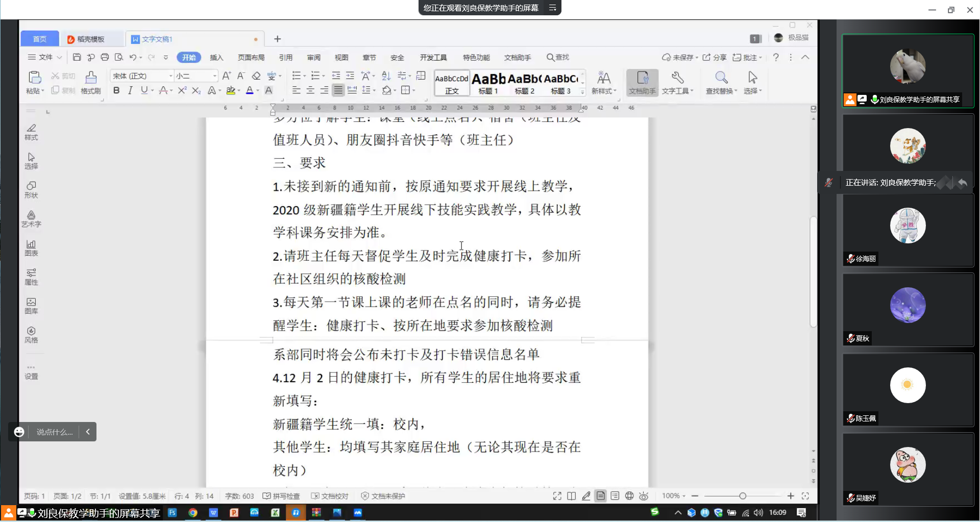Toggle bold formatting
Screen dimensions: 980x522
coord(116,90)
